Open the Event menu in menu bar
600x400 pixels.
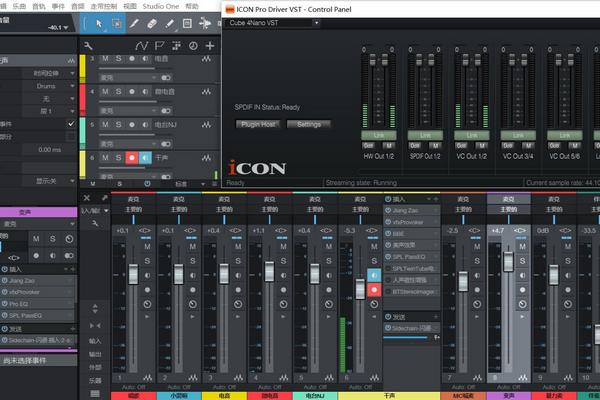point(58,6)
